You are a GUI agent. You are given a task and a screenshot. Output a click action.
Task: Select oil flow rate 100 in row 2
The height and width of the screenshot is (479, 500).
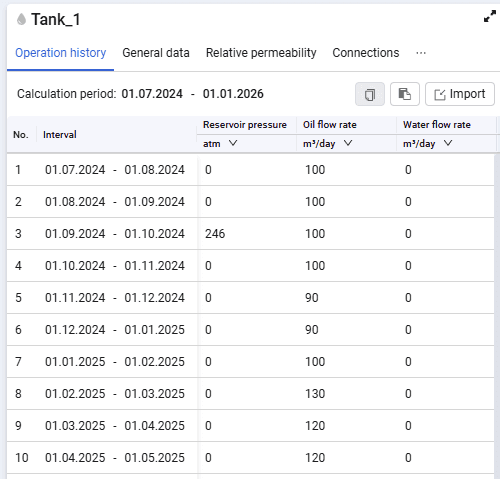tap(346, 202)
